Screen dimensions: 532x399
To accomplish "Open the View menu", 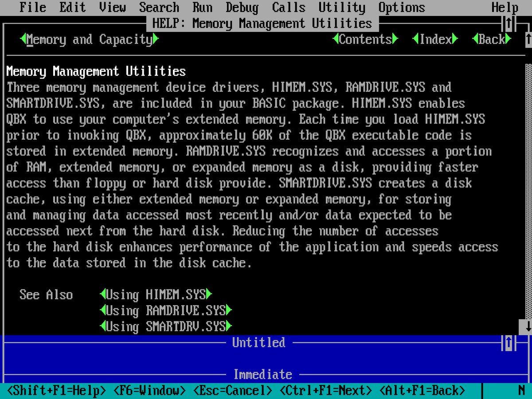I will click(x=113, y=8).
